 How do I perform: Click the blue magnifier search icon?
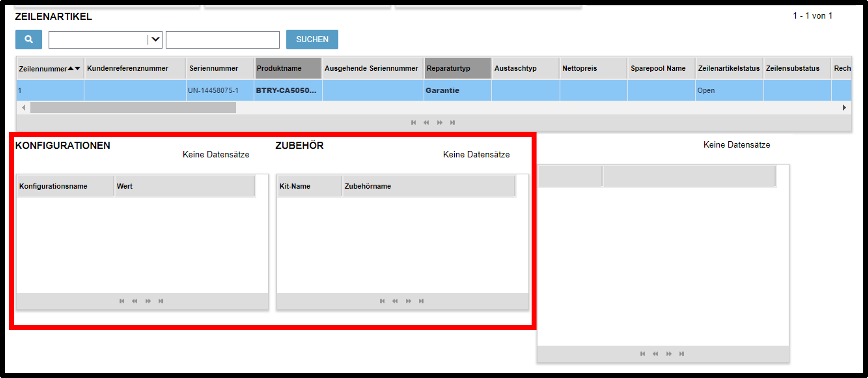(x=29, y=39)
